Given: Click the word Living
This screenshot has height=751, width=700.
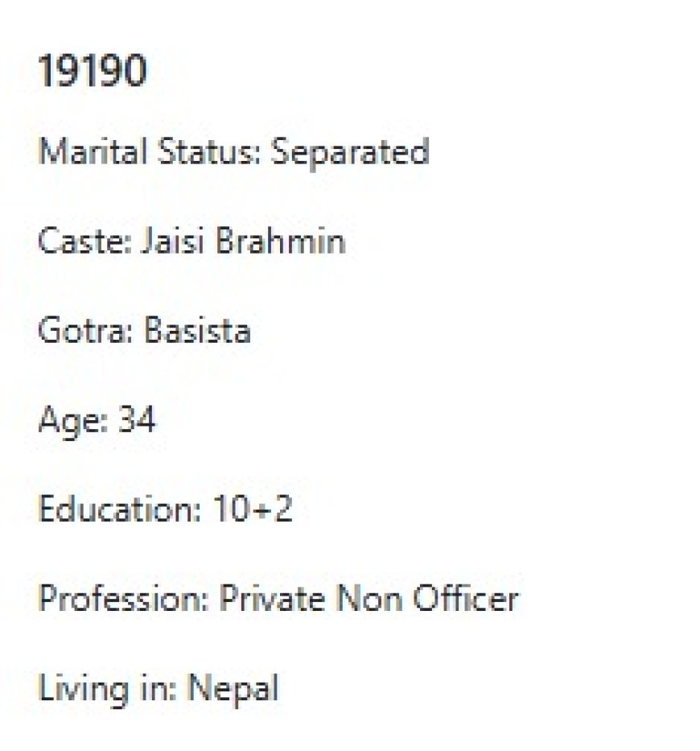Looking at the screenshot, I should [83, 689].
